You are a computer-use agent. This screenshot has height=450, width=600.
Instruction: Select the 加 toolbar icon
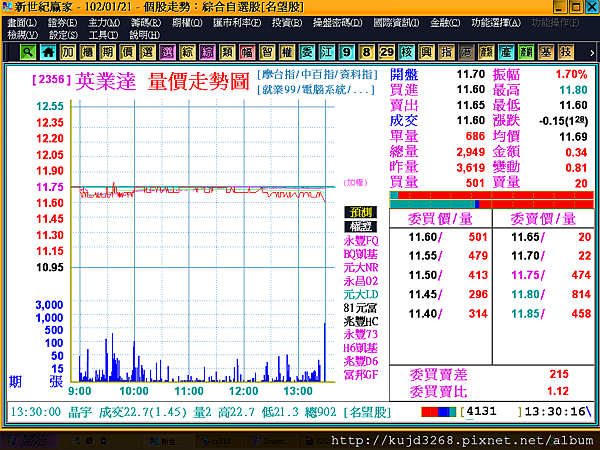(x=68, y=52)
